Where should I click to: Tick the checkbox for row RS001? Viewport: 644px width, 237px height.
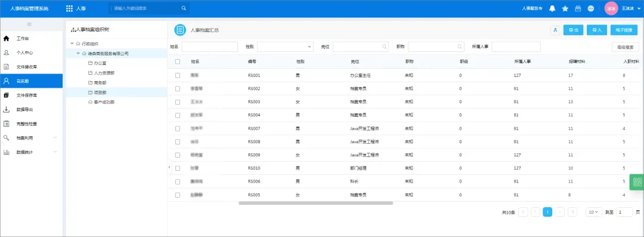tap(178, 75)
